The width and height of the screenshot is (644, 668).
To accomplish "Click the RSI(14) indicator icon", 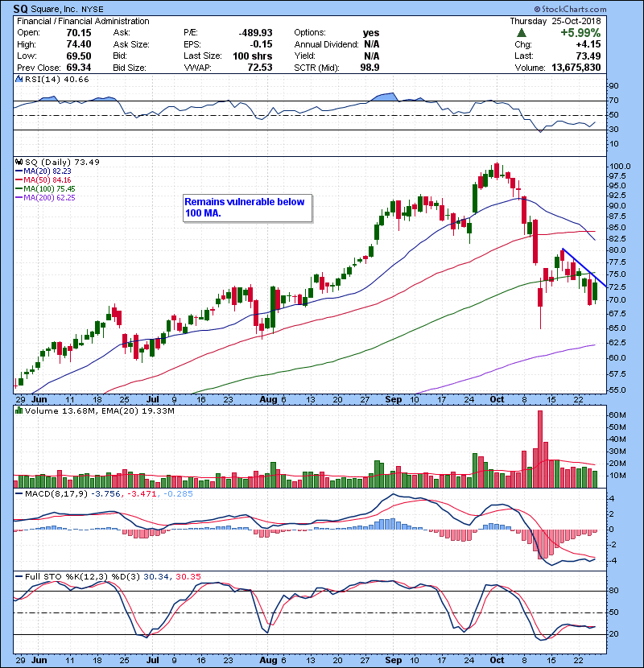I will tap(19, 79).
